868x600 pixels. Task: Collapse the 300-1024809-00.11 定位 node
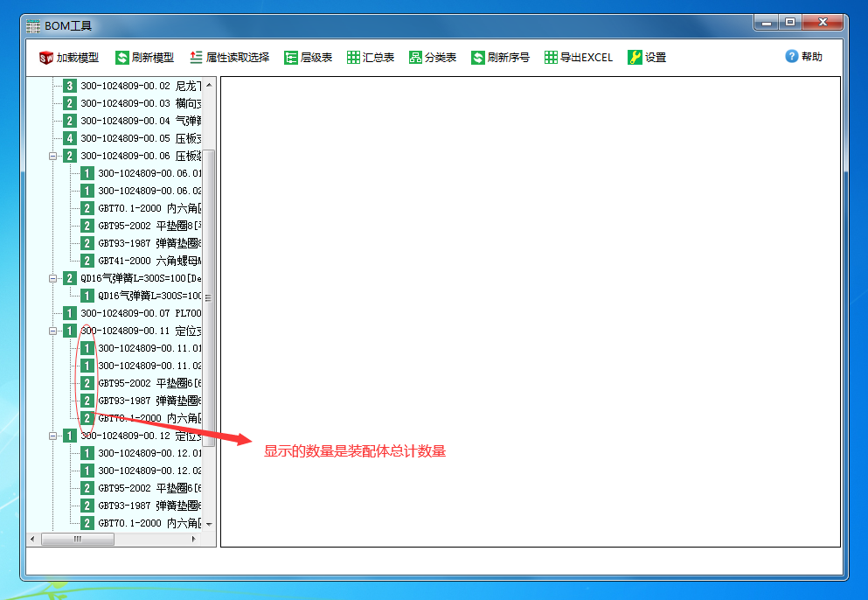(54, 331)
